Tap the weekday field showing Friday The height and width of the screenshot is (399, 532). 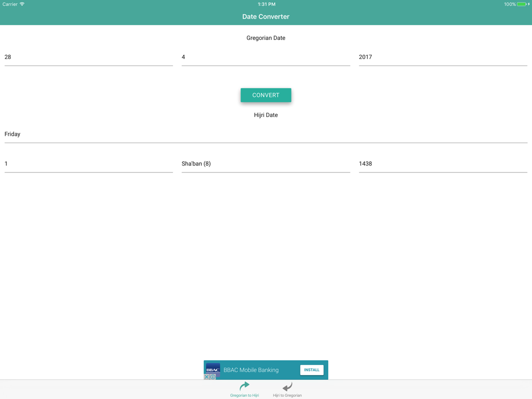tap(265, 135)
